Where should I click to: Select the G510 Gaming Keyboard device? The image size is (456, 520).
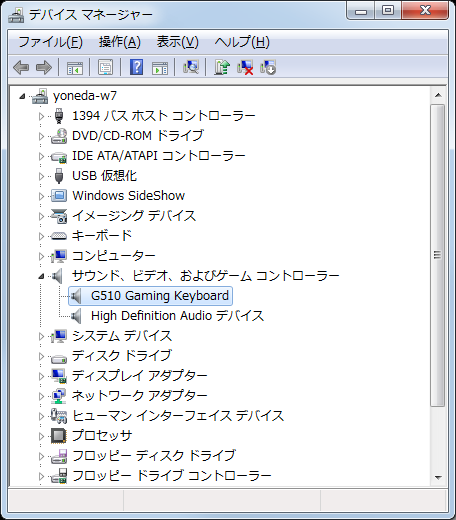160,296
